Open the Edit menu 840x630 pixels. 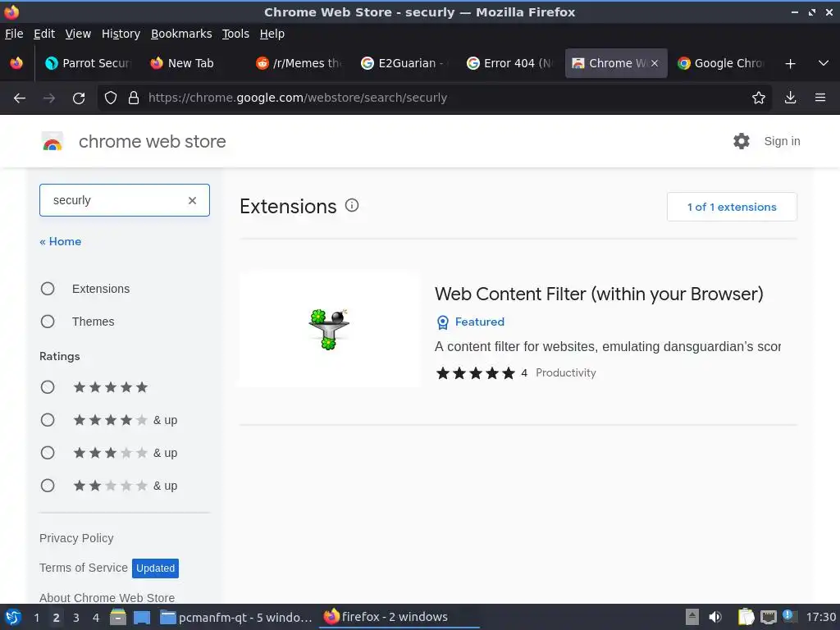coord(44,34)
